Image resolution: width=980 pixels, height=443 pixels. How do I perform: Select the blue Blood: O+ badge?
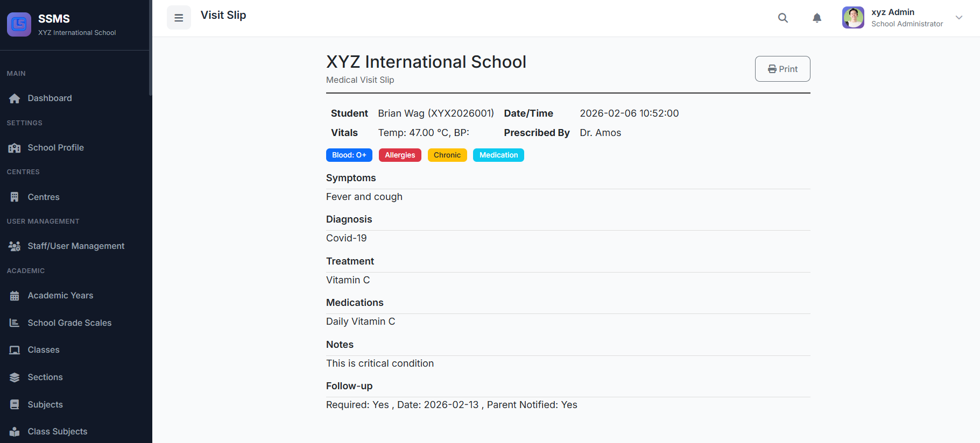pos(349,155)
